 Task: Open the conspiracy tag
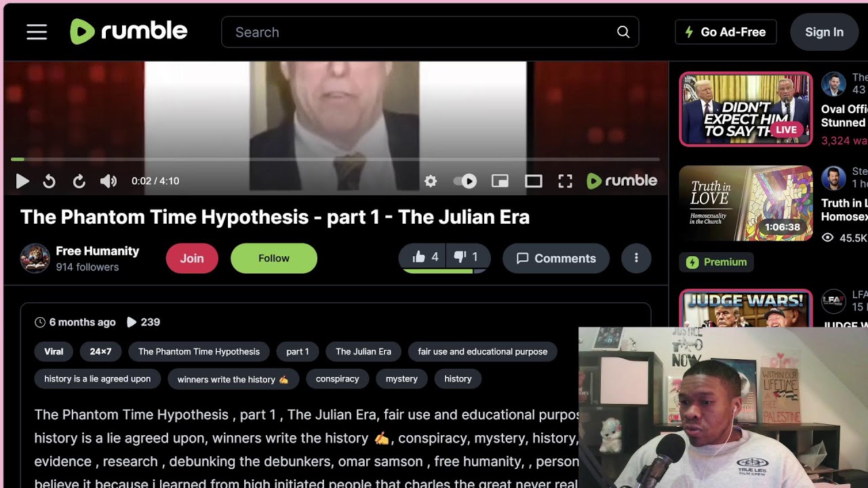tap(337, 379)
